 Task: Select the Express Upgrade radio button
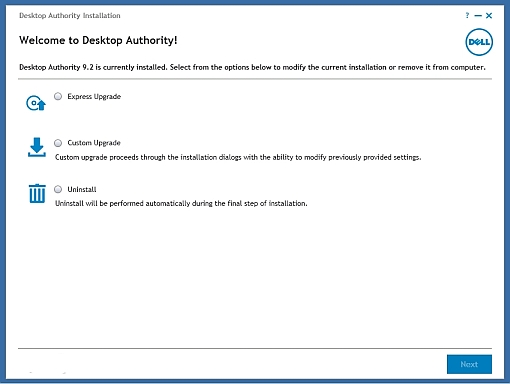(x=58, y=96)
